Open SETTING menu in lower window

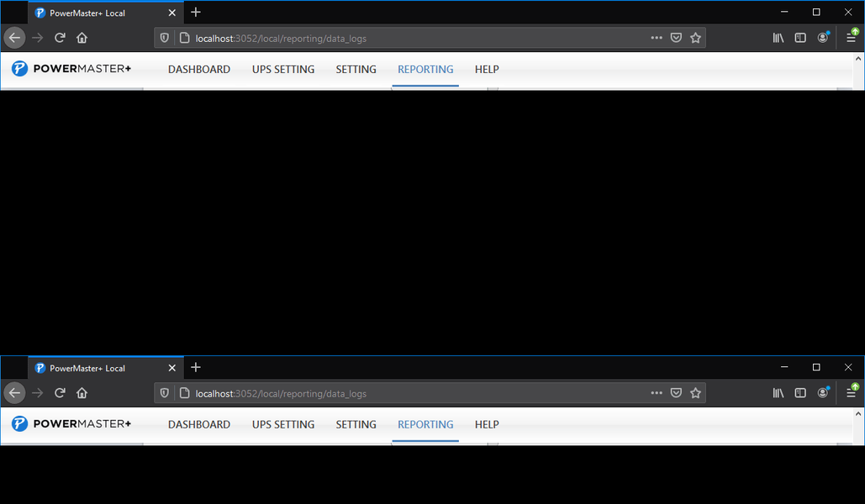[x=356, y=424]
